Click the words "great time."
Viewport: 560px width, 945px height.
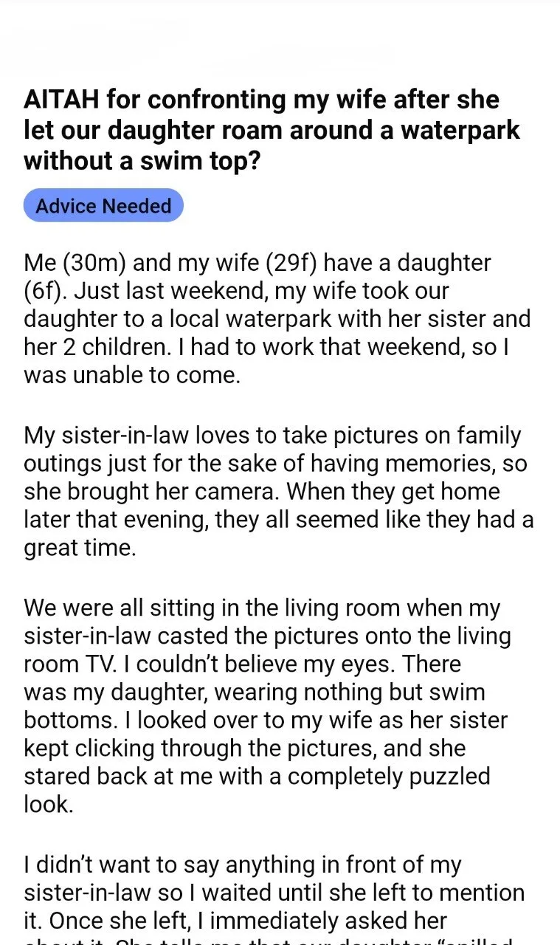pos(80,548)
